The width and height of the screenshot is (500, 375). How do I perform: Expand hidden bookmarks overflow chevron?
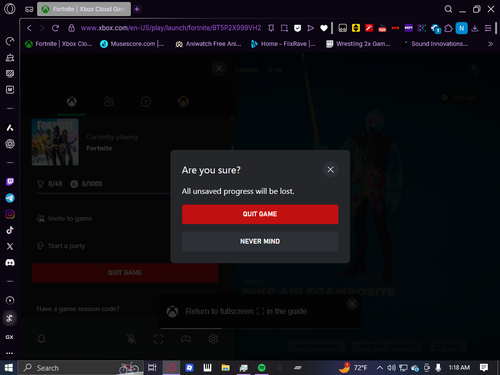pyautogui.click(x=490, y=44)
